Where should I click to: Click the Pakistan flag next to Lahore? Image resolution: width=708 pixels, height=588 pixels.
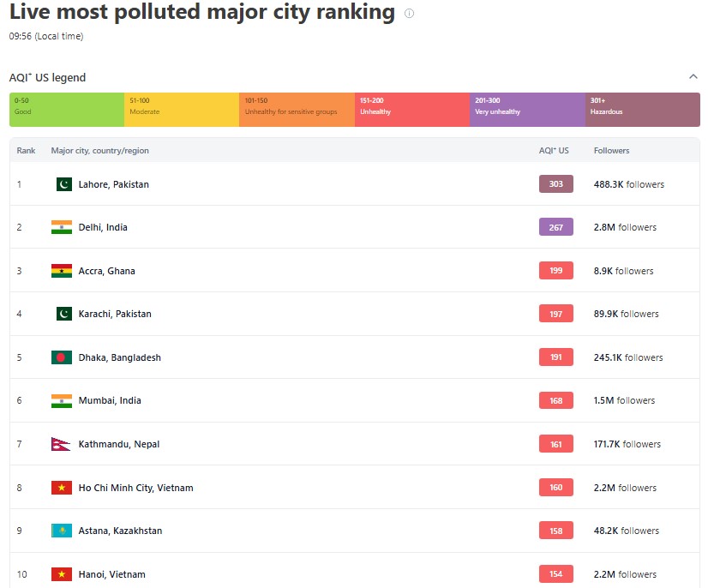pyautogui.click(x=63, y=184)
